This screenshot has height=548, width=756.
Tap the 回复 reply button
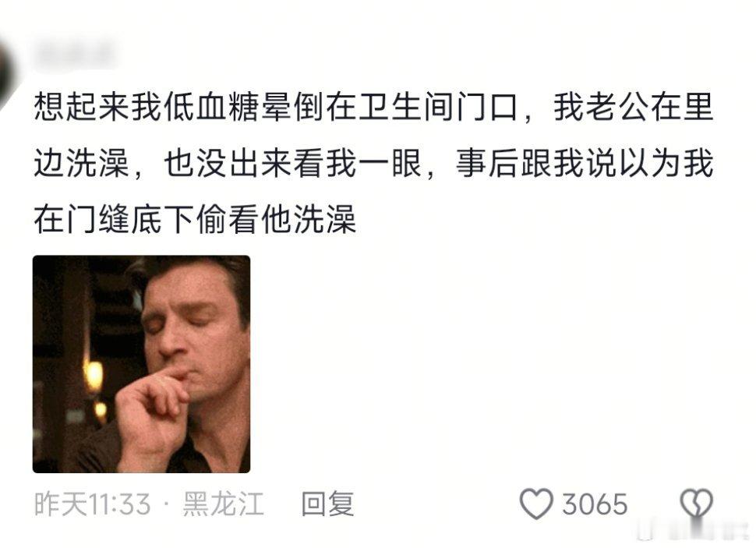tap(328, 504)
